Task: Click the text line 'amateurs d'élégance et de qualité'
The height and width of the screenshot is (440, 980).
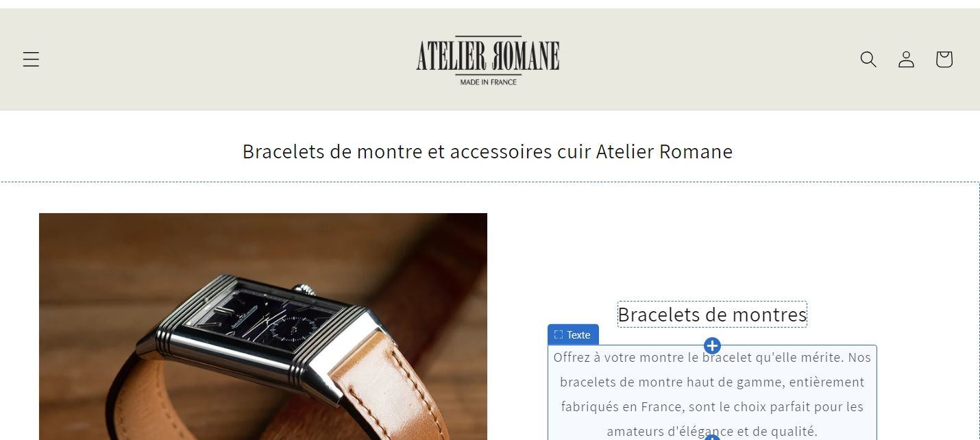Action: pyautogui.click(x=712, y=431)
